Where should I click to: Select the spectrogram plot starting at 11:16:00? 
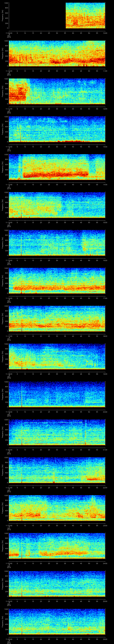pyautogui.click(x=57, y=281)
